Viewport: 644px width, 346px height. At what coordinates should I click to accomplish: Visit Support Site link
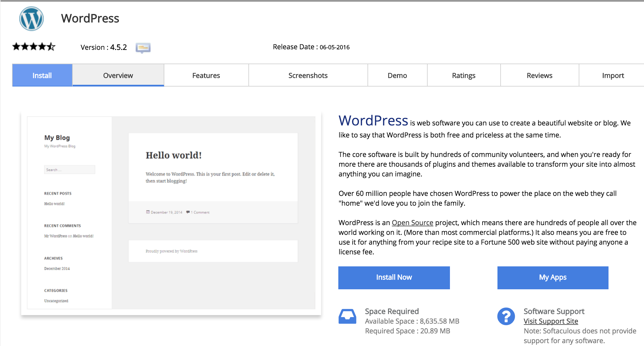click(551, 321)
